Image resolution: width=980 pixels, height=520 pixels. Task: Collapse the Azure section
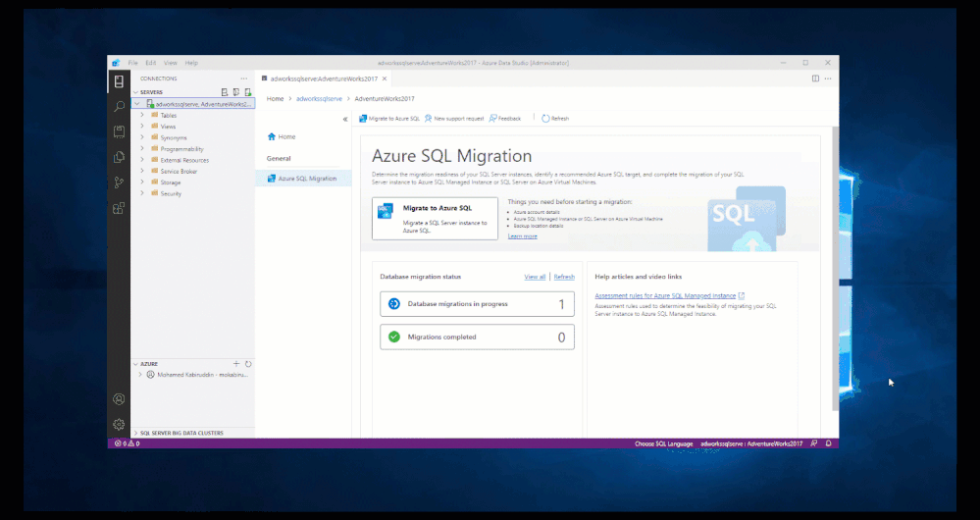(135, 364)
